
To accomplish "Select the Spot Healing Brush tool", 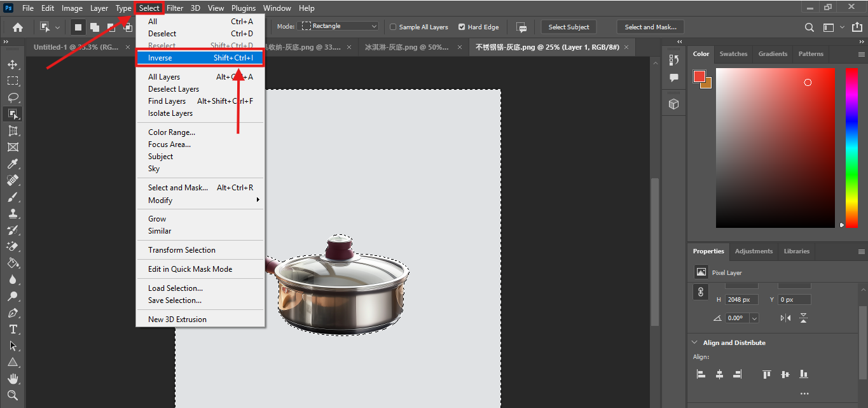I will (x=13, y=180).
